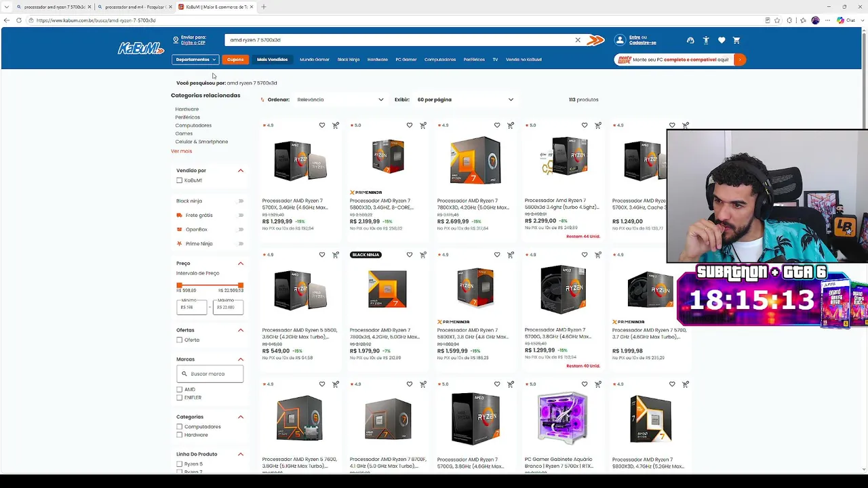Go back with the browser back arrow

coord(7,20)
